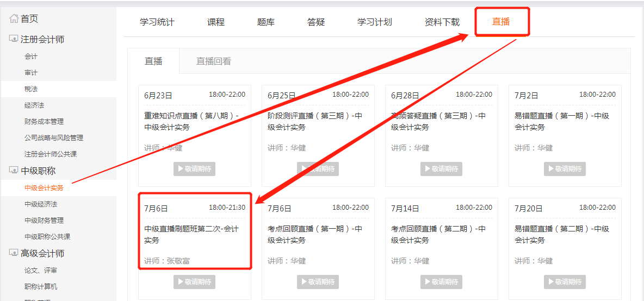Image resolution: width=644 pixels, height=301 pixels.
Task: Go to the 资料下载 tab
Action: [x=442, y=22]
